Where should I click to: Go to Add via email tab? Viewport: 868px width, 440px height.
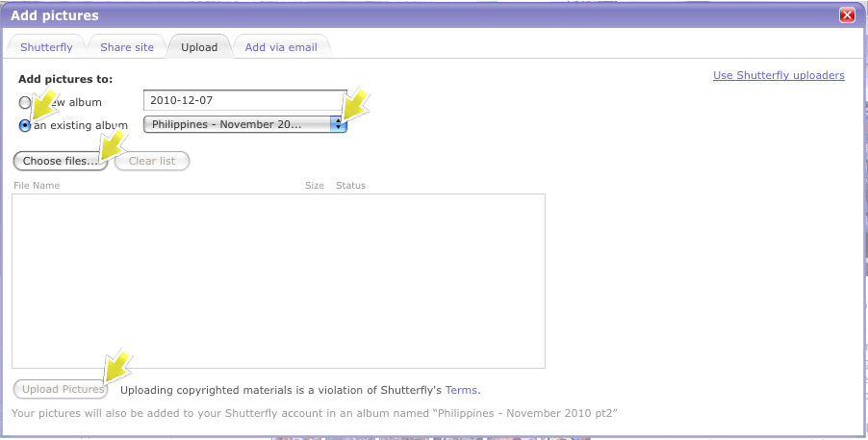tap(281, 47)
